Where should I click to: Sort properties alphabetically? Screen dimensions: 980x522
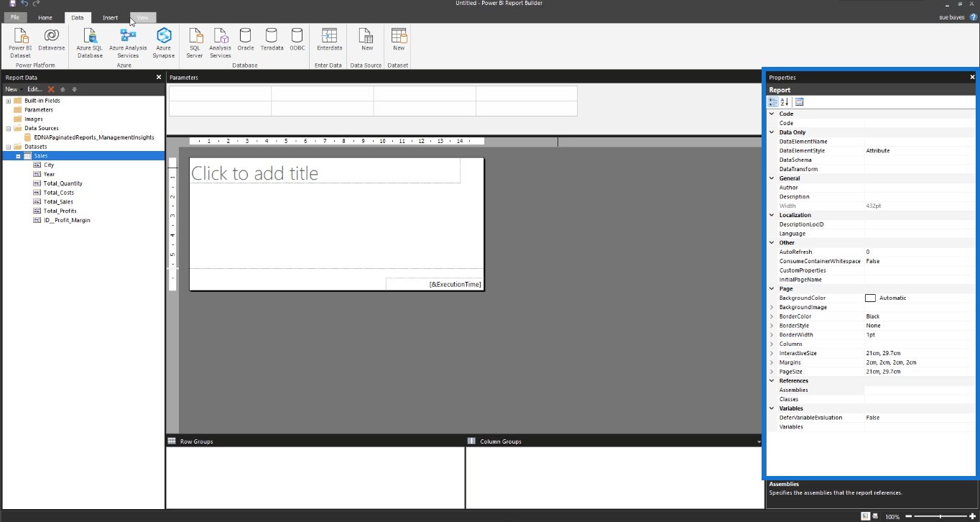pyautogui.click(x=785, y=102)
